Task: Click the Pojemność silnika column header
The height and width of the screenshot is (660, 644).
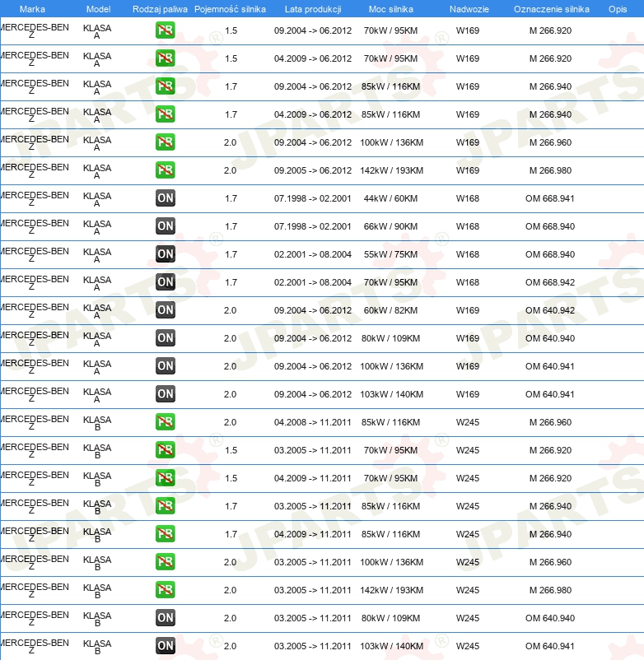Action: (230, 9)
